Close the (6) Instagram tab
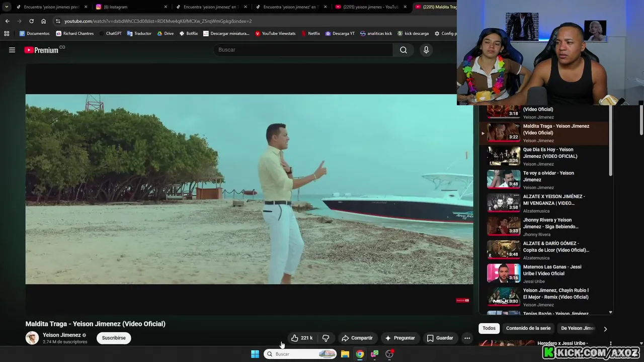The height and width of the screenshot is (362, 644). (166, 7)
